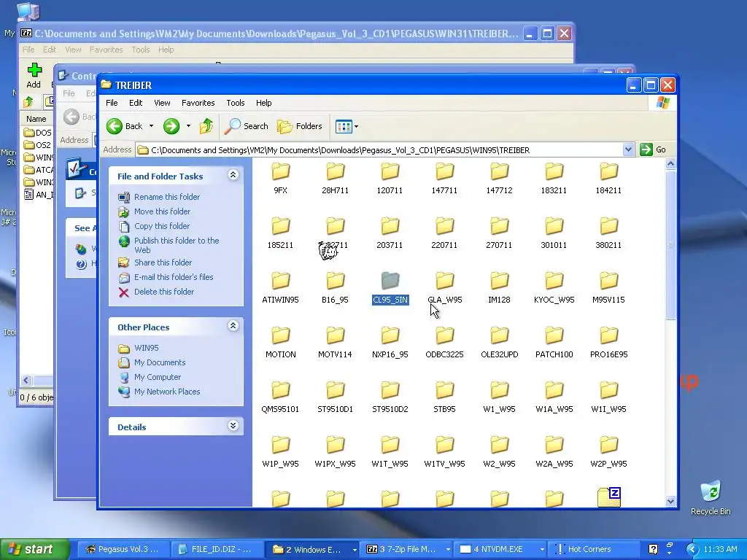Open the Views dropdown arrow
747x560 pixels.
[x=356, y=127]
